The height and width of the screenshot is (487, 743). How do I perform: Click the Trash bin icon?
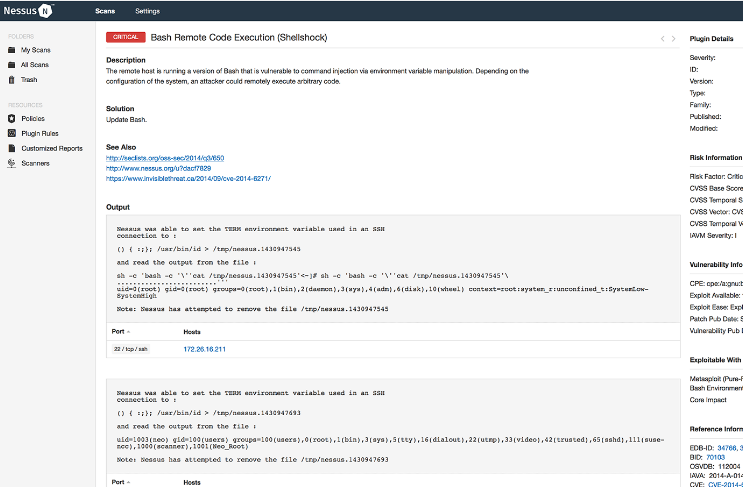12,80
